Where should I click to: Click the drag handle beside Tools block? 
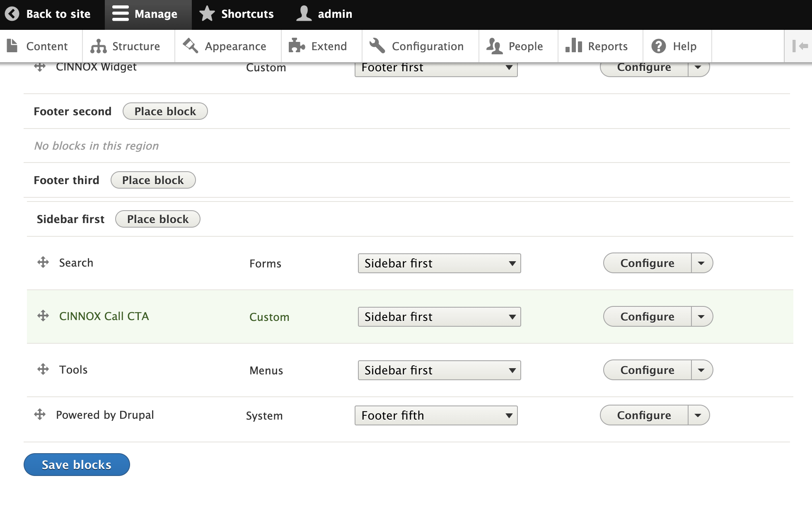point(43,369)
